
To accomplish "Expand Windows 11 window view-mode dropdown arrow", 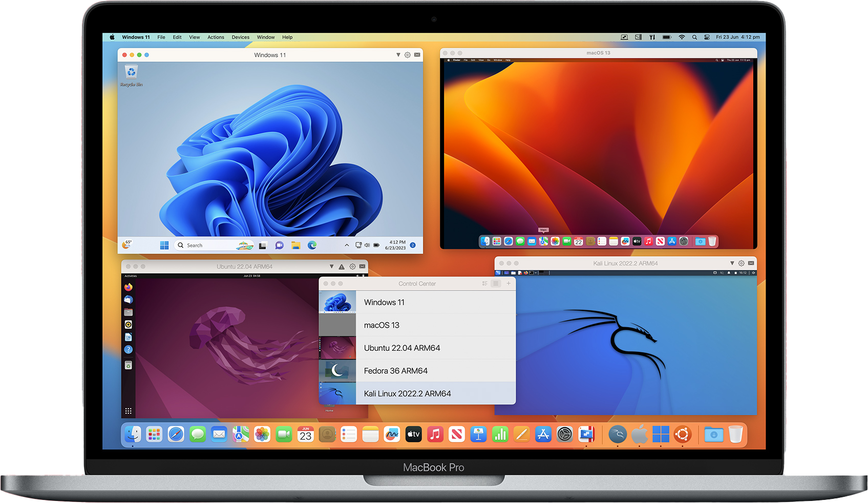I will 398,55.
